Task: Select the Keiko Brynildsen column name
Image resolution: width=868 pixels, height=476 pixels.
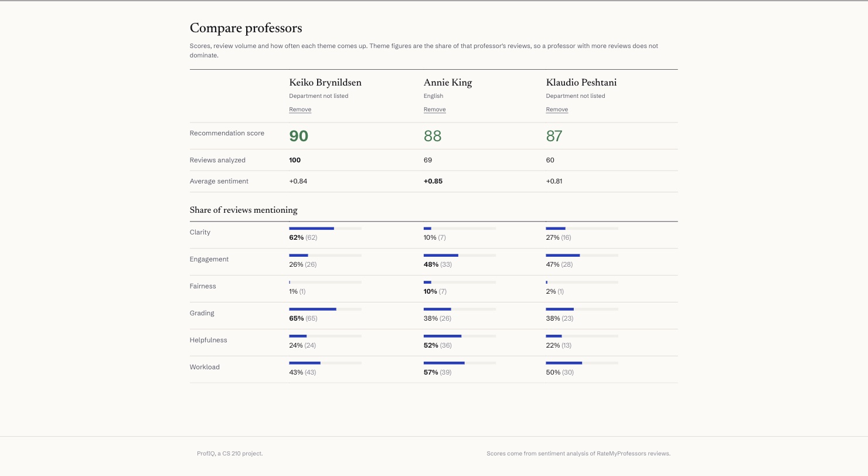Action: tap(325, 83)
